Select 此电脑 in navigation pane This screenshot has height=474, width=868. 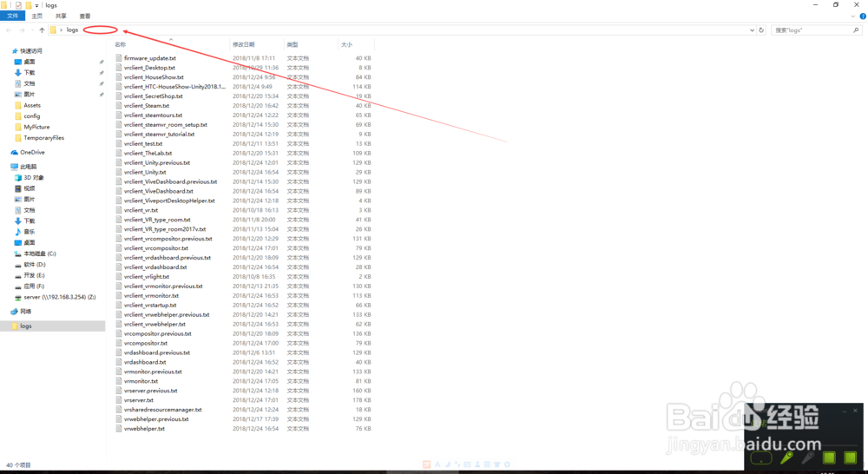pos(29,167)
